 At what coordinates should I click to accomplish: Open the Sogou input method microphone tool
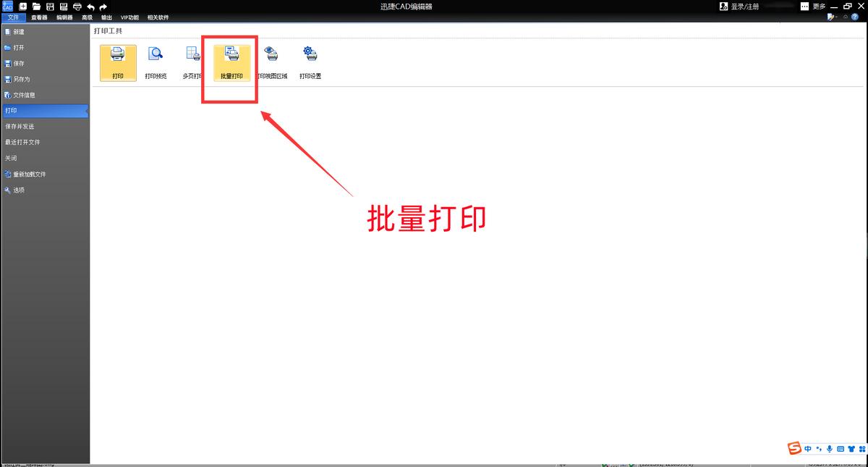tap(830, 449)
